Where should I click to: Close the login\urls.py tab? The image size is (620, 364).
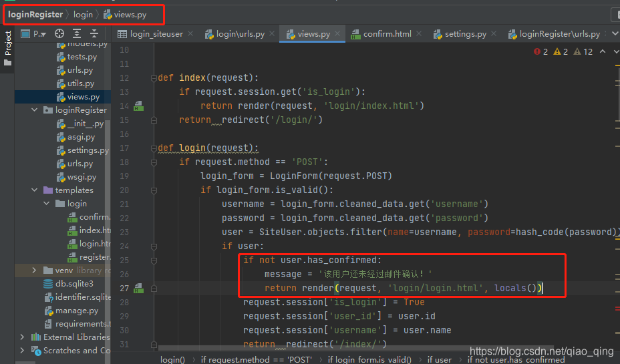[x=272, y=34]
